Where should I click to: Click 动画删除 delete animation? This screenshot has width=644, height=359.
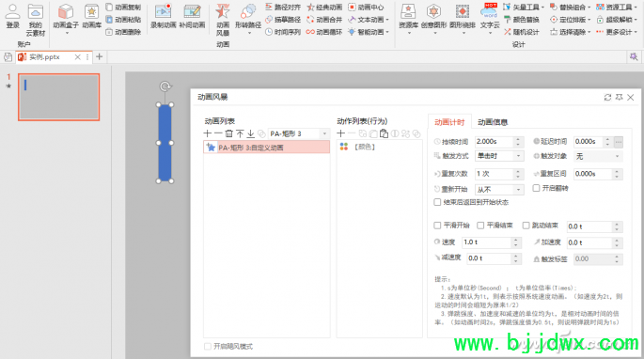click(123, 32)
